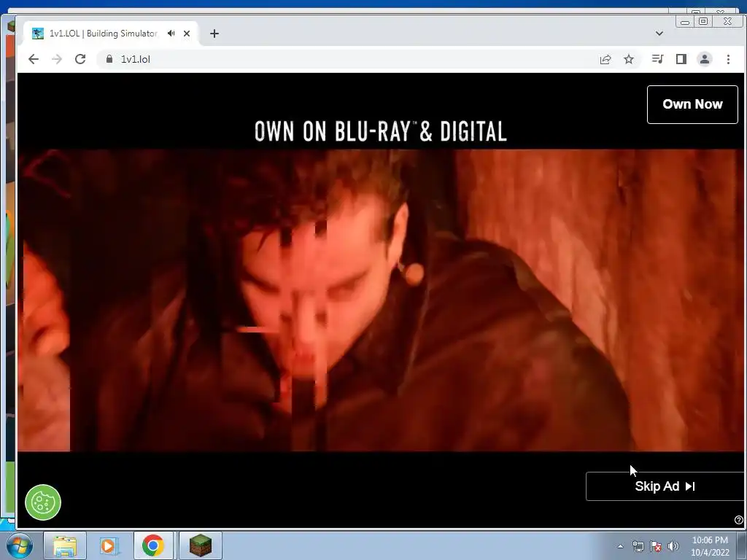Click the ad video frame
The height and width of the screenshot is (560, 747).
coord(380,300)
